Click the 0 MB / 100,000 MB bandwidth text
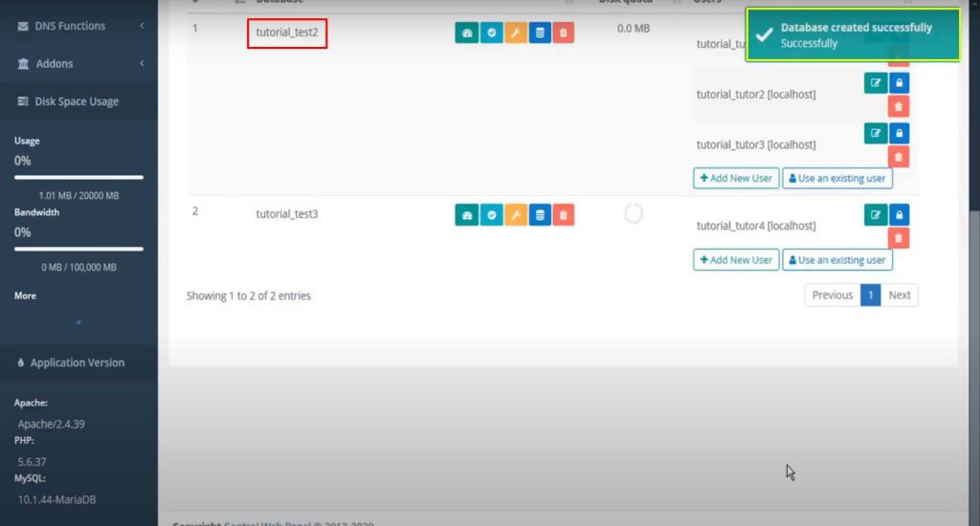 coord(78,268)
